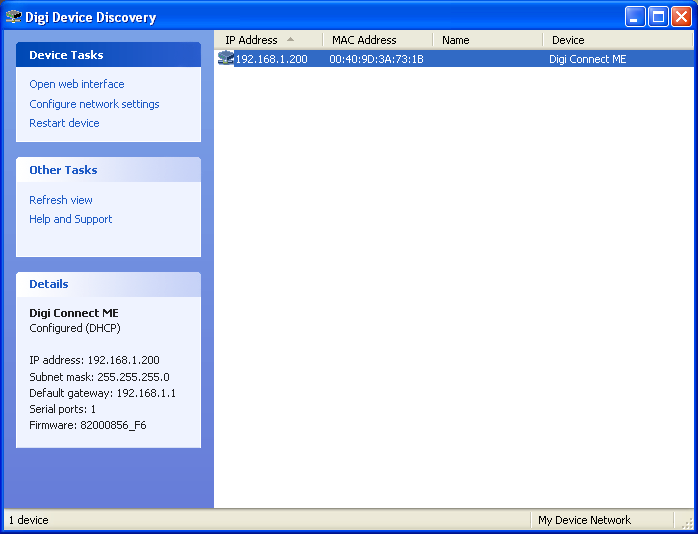Click Subnet mask 255.255.255.0 detail
This screenshot has height=534, width=698.
point(99,377)
